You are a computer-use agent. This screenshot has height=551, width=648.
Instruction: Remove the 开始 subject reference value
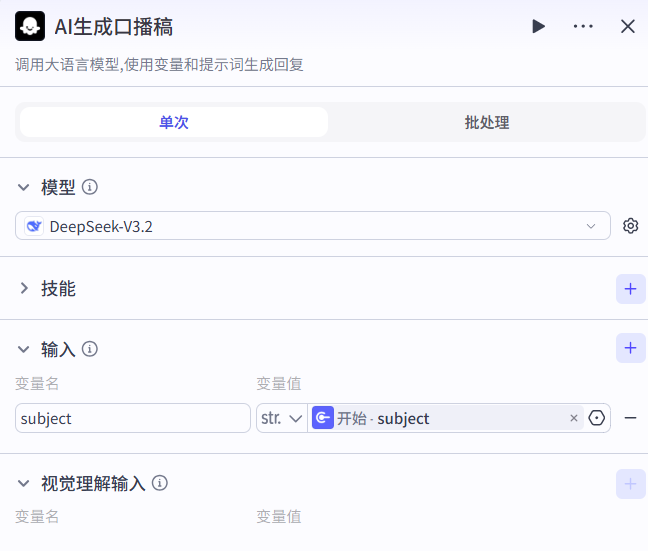[x=574, y=418]
